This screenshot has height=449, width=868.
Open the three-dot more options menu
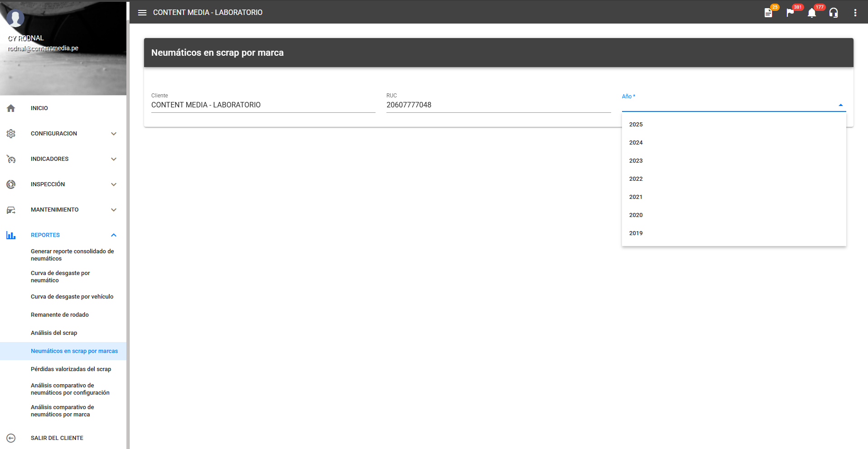point(855,13)
